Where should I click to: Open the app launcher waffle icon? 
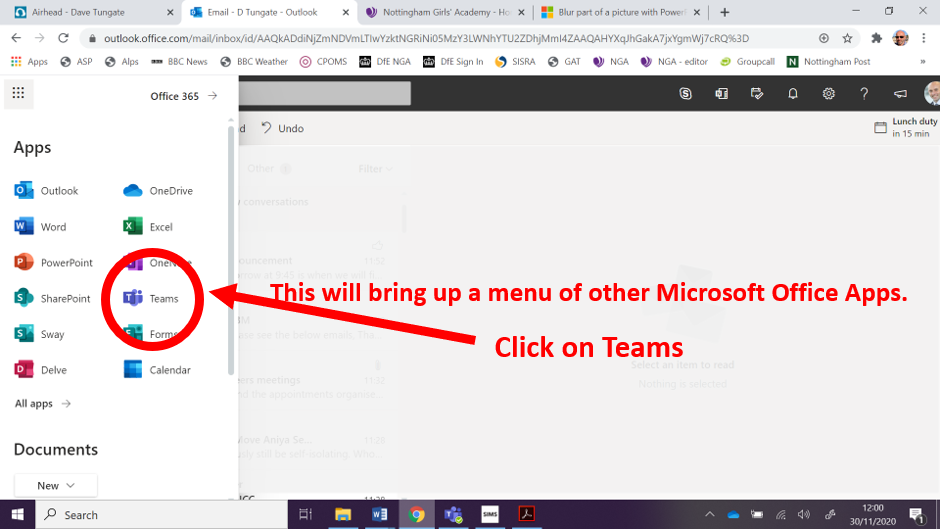[x=18, y=94]
